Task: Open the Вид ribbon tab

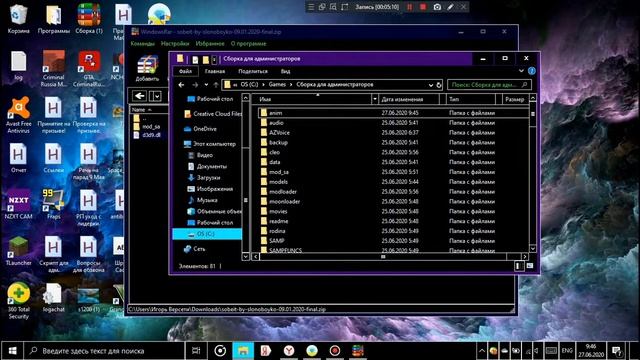Action: pyautogui.click(x=285, y=71)
